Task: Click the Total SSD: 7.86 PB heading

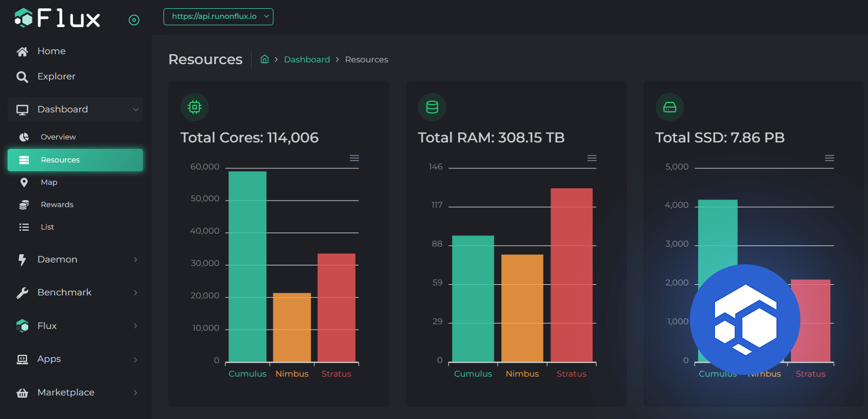Action: [x=720, y=138]
